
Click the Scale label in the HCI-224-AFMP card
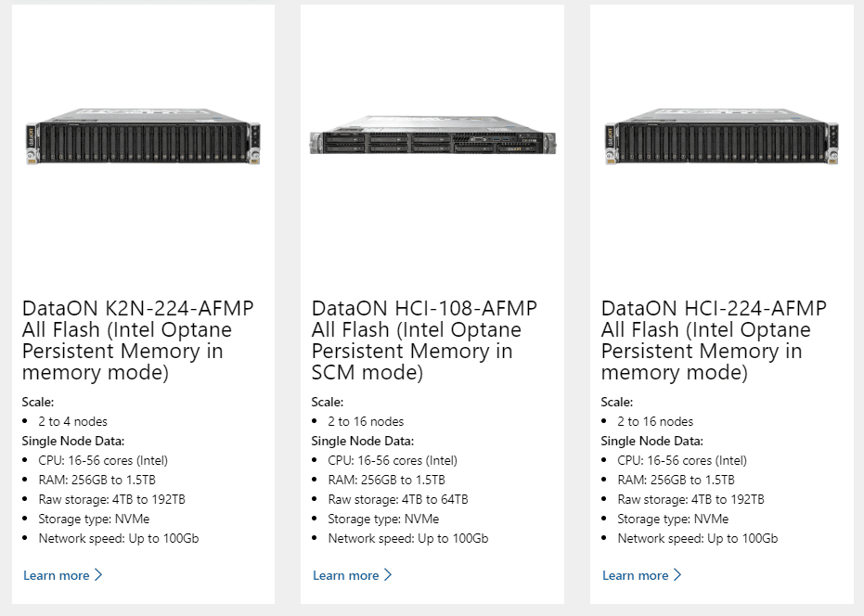tap(616, 402)
